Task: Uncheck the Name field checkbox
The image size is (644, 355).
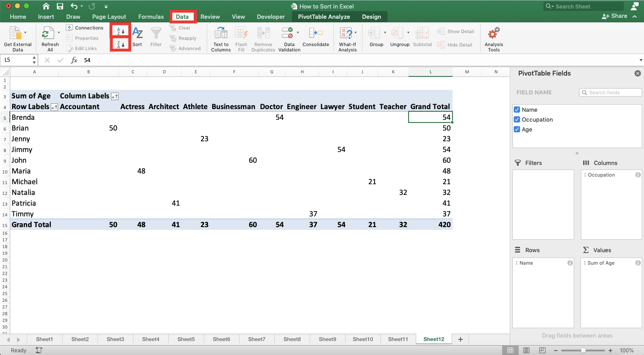Action: point(517,110)
